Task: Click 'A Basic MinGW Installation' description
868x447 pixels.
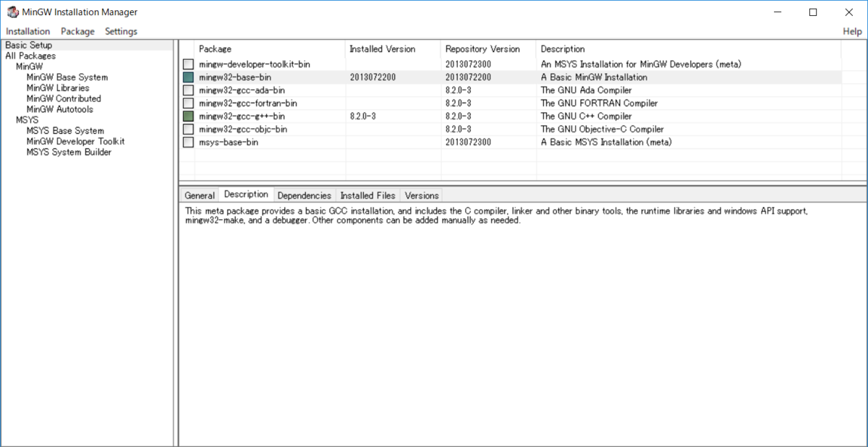Action: (594, 77)
